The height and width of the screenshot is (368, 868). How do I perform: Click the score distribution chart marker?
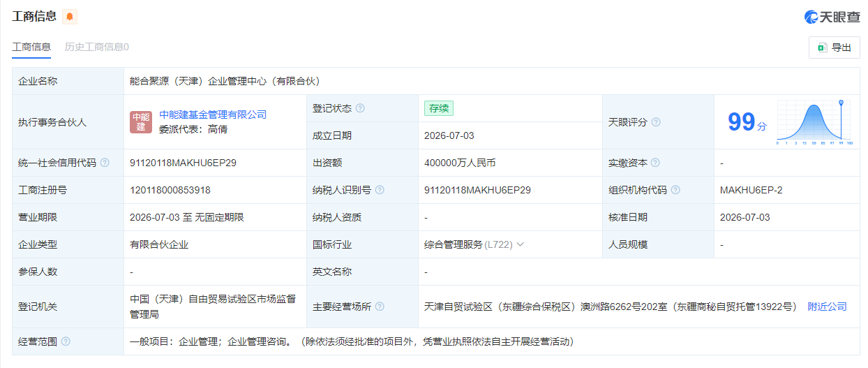(x=841, y=103)
